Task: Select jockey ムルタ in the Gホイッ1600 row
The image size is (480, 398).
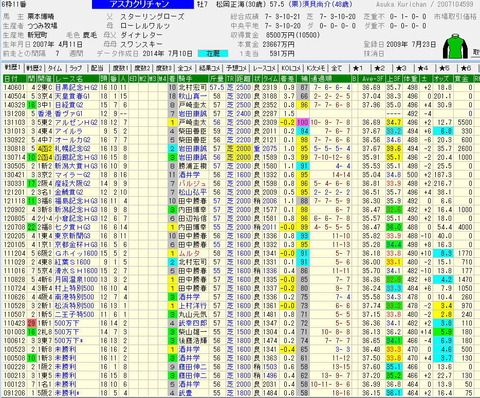Action: [189, 253]
